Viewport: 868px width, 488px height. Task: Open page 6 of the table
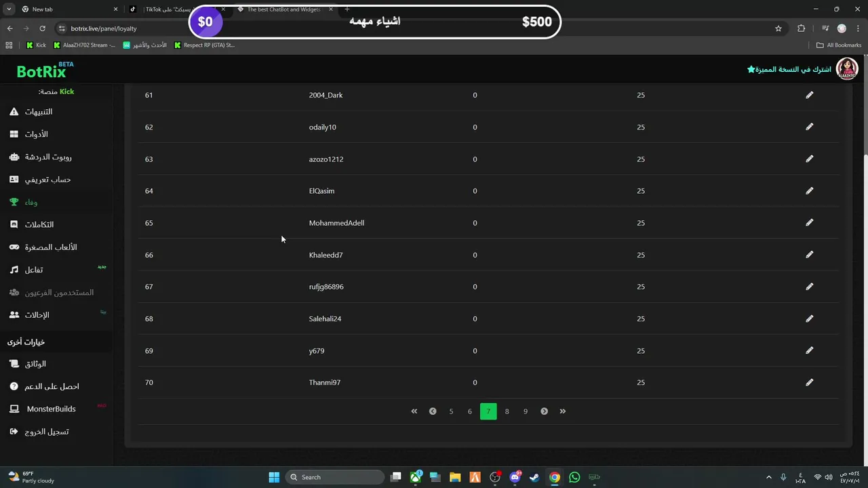pyautogui.click(x=469, y=411)
